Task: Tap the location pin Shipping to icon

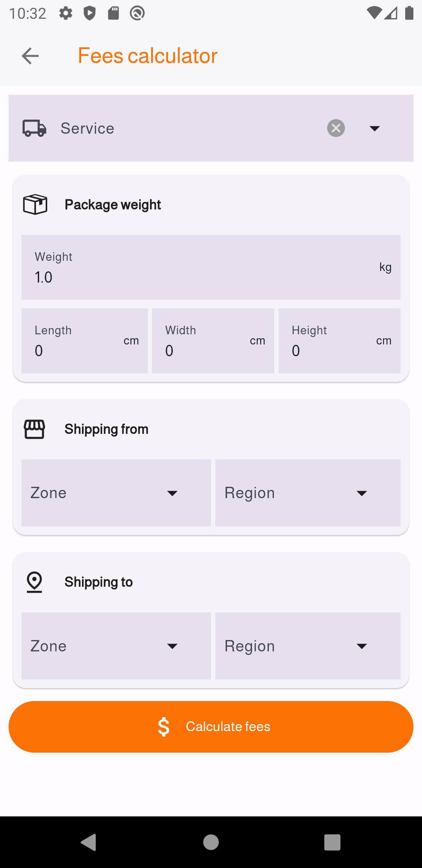Action: (x=34, y=582)
